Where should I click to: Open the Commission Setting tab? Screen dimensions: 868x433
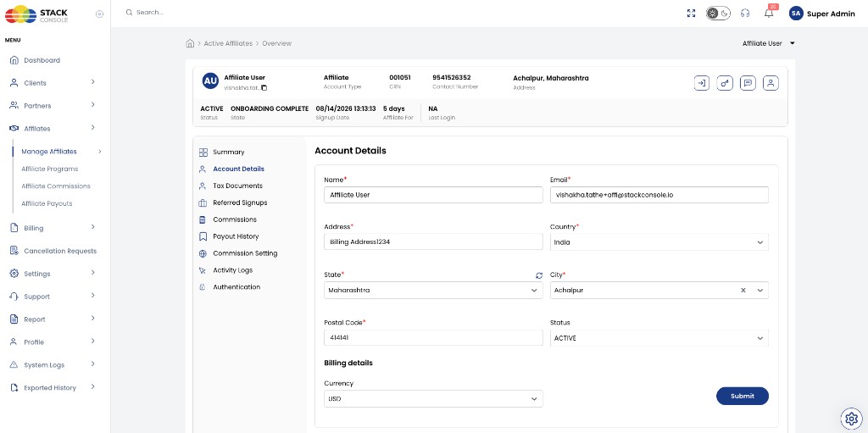point(245,253)
